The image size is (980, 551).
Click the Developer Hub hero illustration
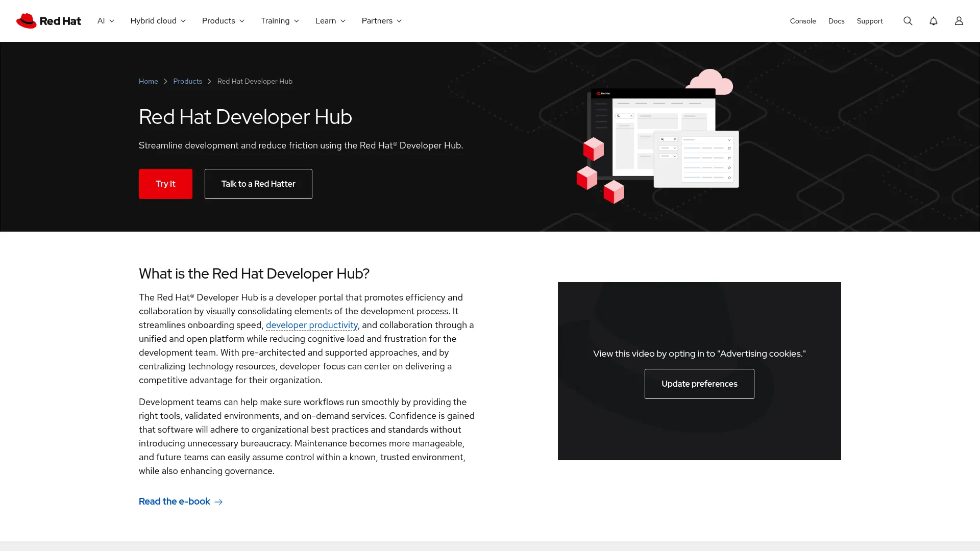(657, 136)
